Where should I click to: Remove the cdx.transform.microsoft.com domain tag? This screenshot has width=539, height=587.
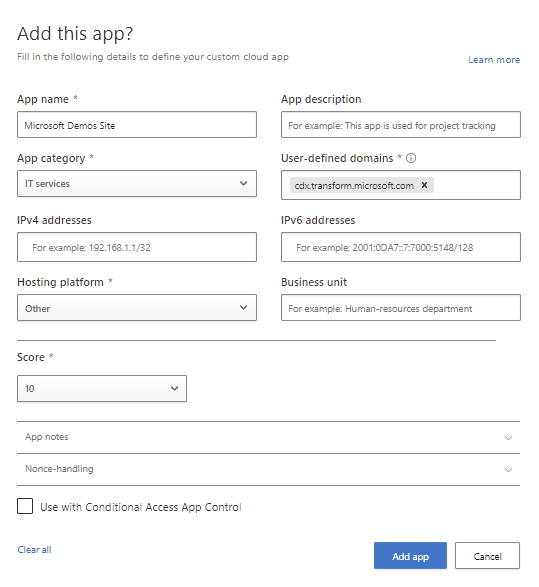424,185
